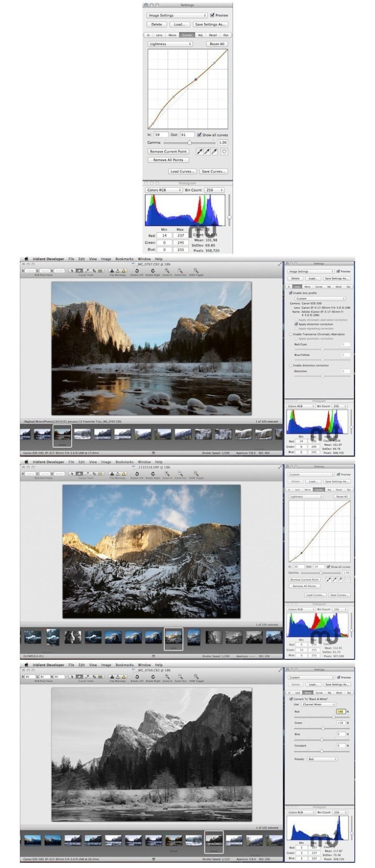Toggle Convert To "Black & White" checkbox

(291, 699)
